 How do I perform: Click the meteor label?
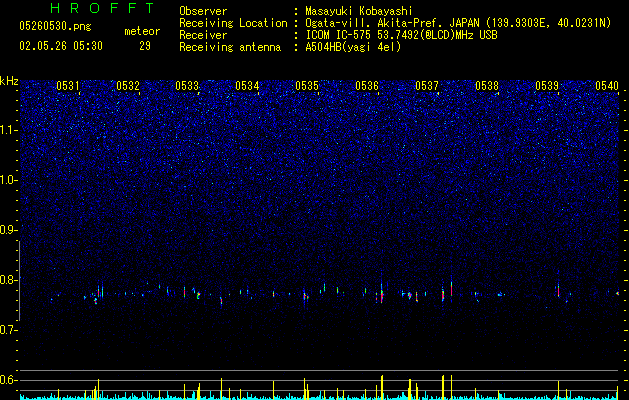[142, 31]
